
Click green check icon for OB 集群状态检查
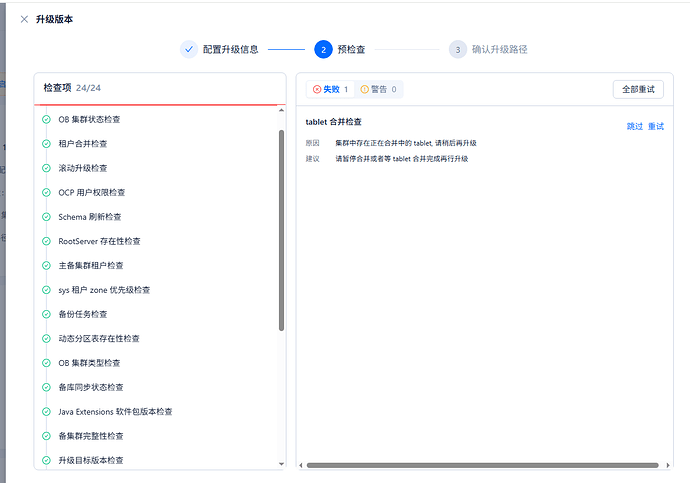coord(46,119)
